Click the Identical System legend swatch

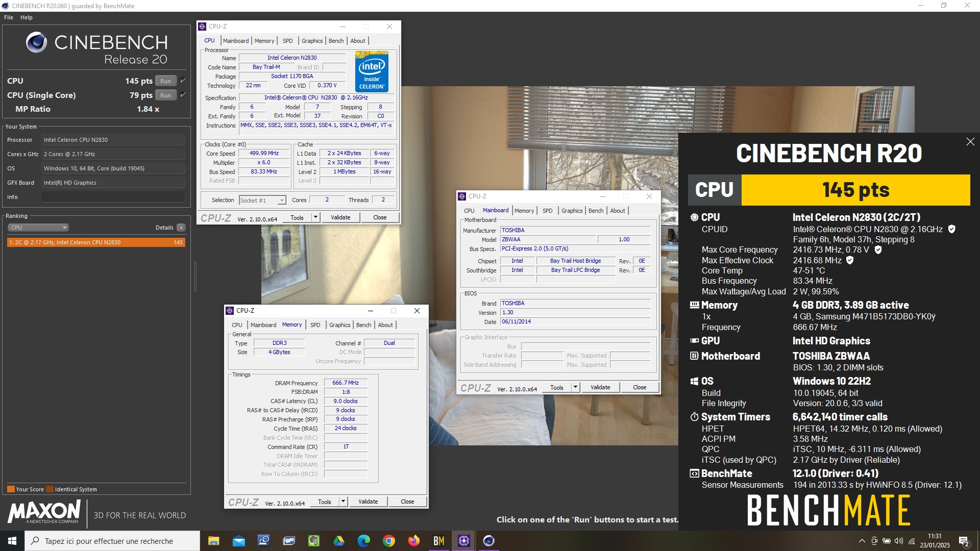50,489
